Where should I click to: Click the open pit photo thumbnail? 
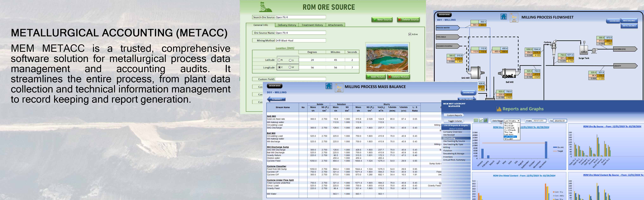coord(387,58)
